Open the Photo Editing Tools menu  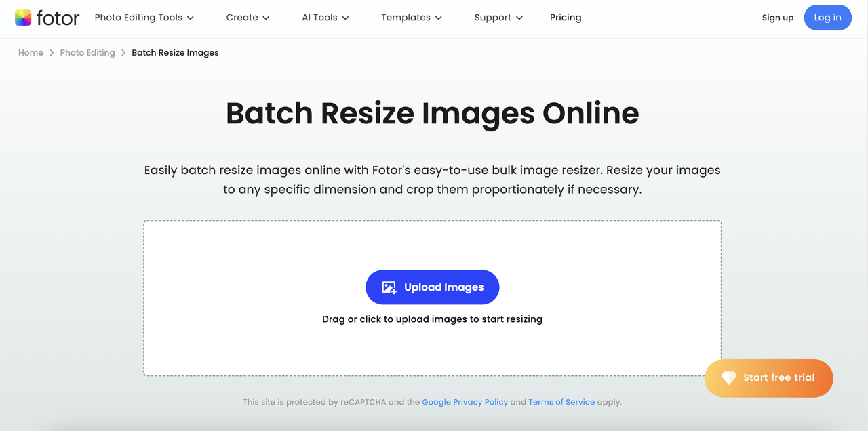tap(144, 18)
